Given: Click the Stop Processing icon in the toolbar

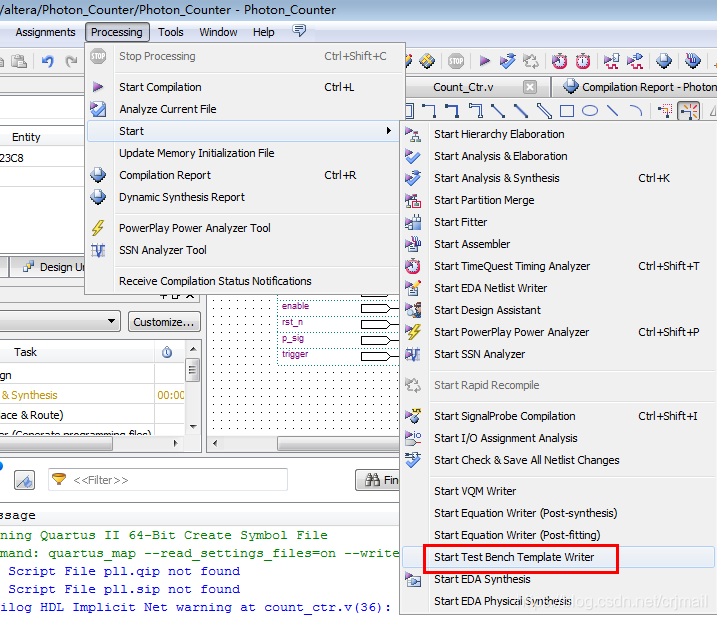Looking at the screenshot, I should [456, 61].
